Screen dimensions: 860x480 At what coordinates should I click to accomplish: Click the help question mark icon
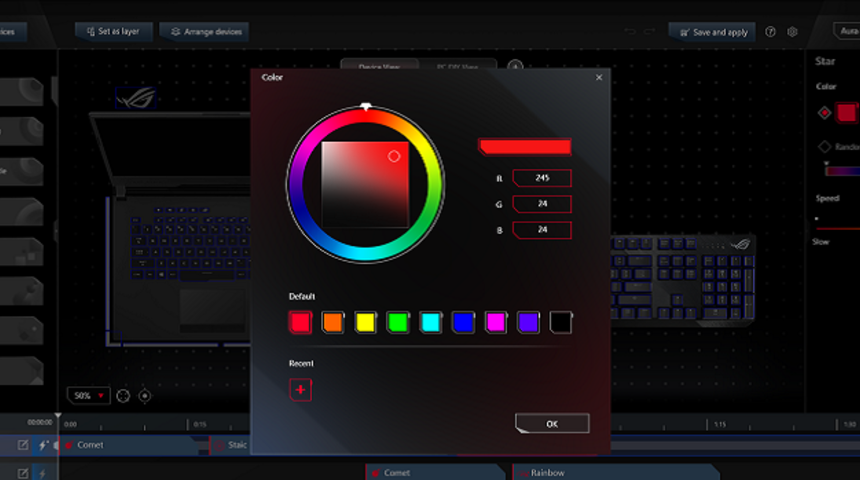click(771, 32)
